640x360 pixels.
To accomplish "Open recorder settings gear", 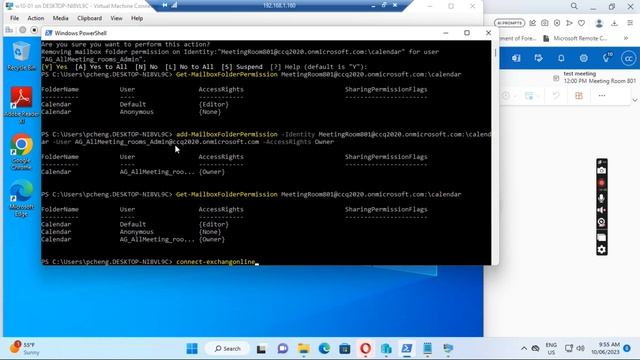I will (601, 249).
